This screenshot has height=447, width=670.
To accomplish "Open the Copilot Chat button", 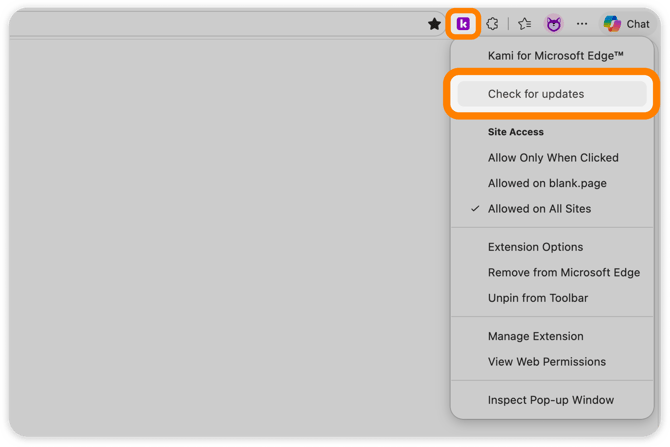I will [x=627, y=24].
